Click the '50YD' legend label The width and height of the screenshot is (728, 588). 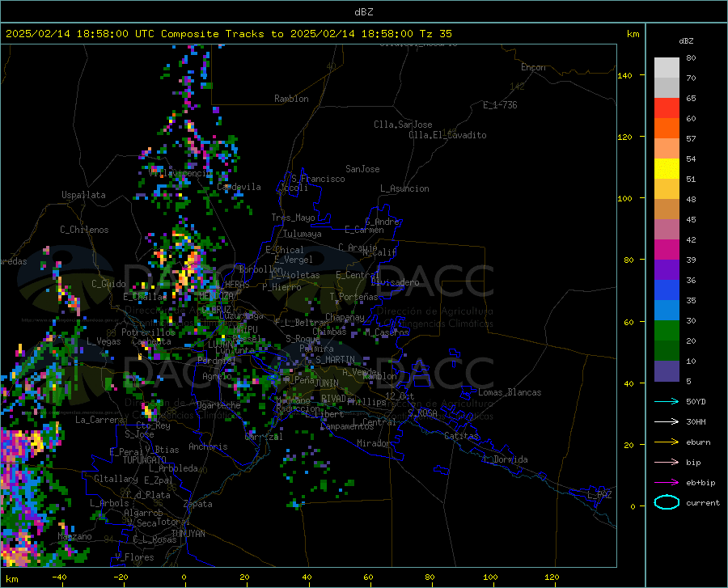pyautogui.click(x=696, y=401)
